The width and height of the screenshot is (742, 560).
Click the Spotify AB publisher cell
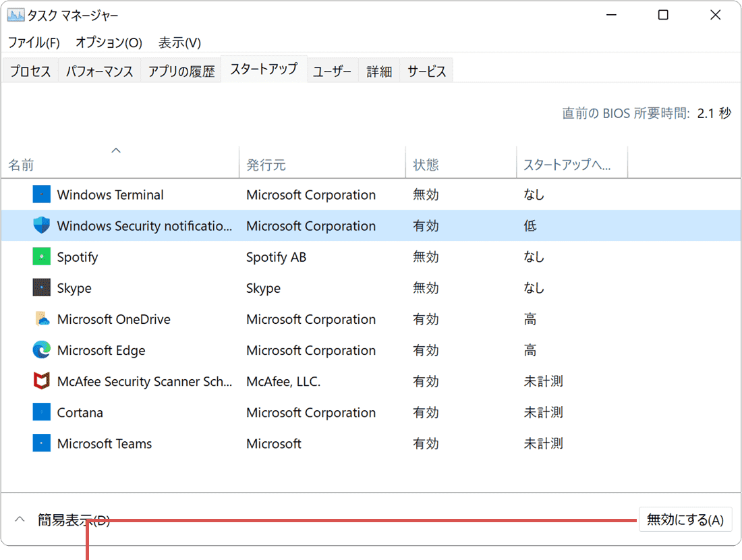point(276,257)
